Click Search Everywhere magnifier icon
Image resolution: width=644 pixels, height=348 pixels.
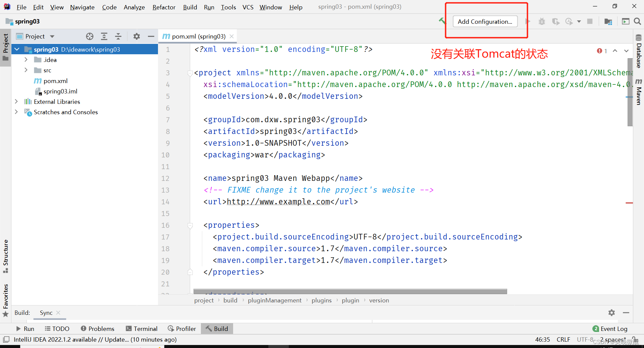[x=638, y=21]
